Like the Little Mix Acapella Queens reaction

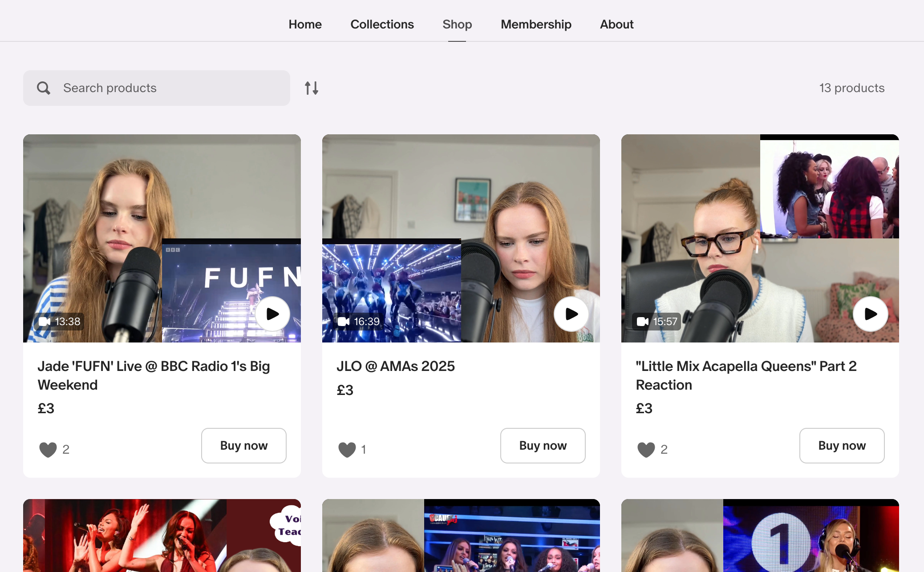646,450
